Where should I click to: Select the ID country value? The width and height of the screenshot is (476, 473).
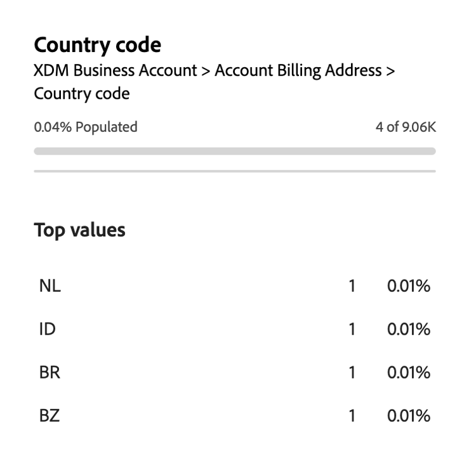pos(48,329)
